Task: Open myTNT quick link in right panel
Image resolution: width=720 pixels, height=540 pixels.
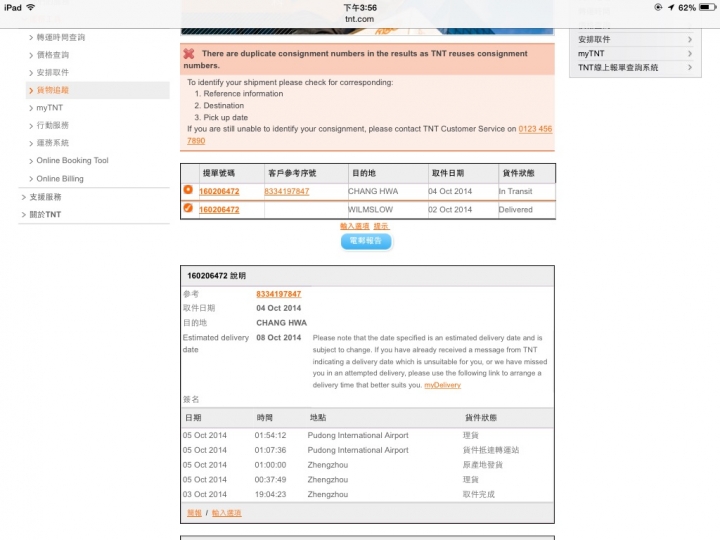Action: [x=591, y=54]
